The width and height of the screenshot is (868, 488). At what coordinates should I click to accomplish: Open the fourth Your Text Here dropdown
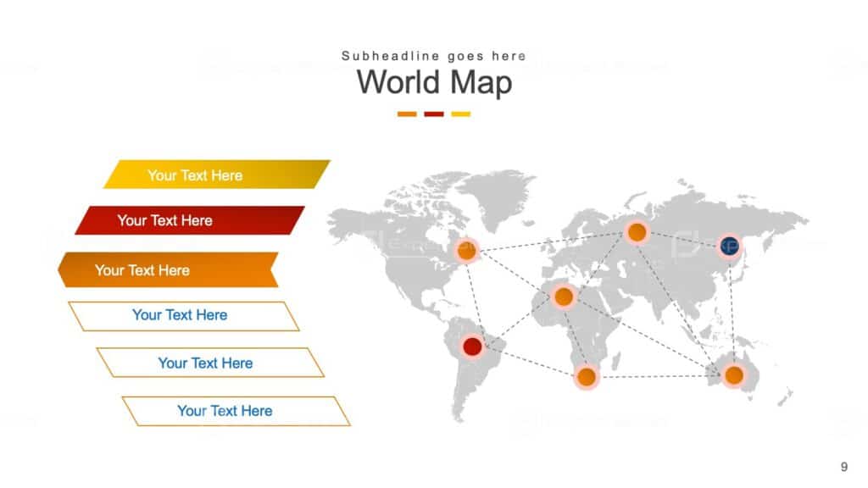(x=180, y=315)
